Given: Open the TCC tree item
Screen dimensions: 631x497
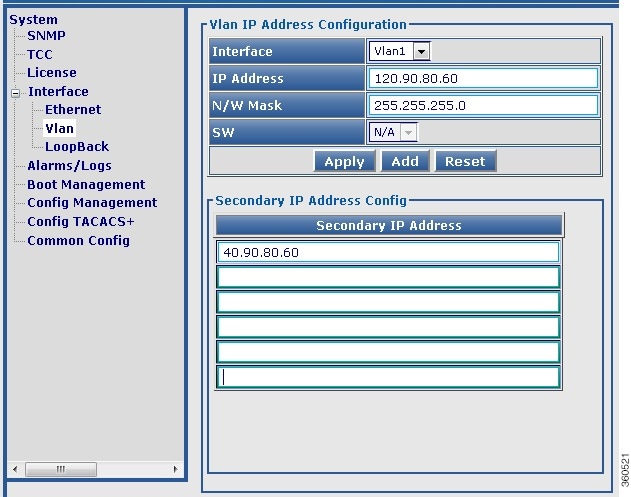Looking at the screenshot, I should pos(39,54).
